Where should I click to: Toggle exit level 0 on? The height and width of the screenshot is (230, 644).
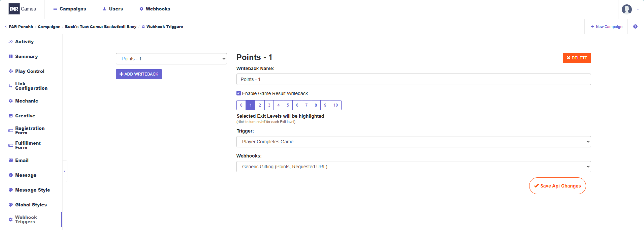241,105
